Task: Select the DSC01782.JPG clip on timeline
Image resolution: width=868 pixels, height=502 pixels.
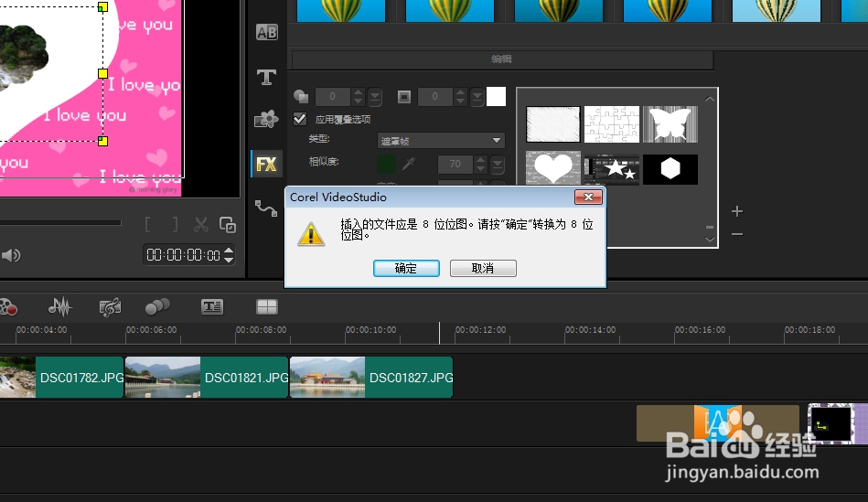Action: pyautogui.click(x=61, y=378)
